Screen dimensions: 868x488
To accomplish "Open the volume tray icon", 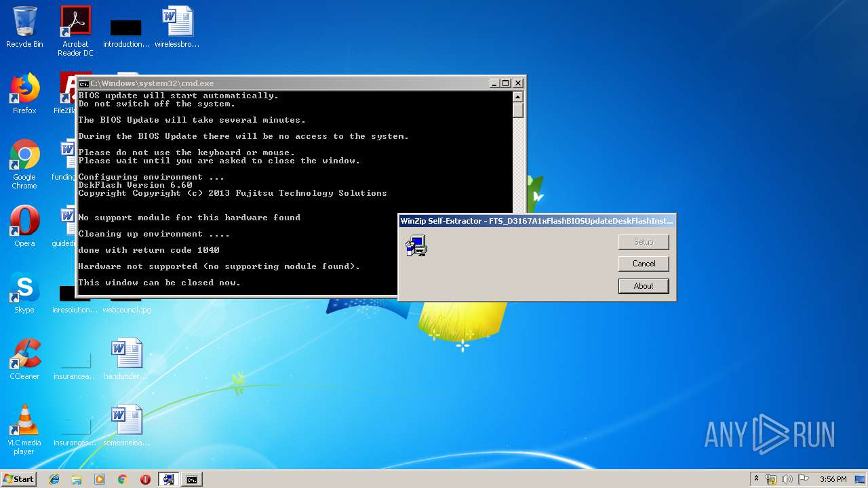I will point(787,479).
